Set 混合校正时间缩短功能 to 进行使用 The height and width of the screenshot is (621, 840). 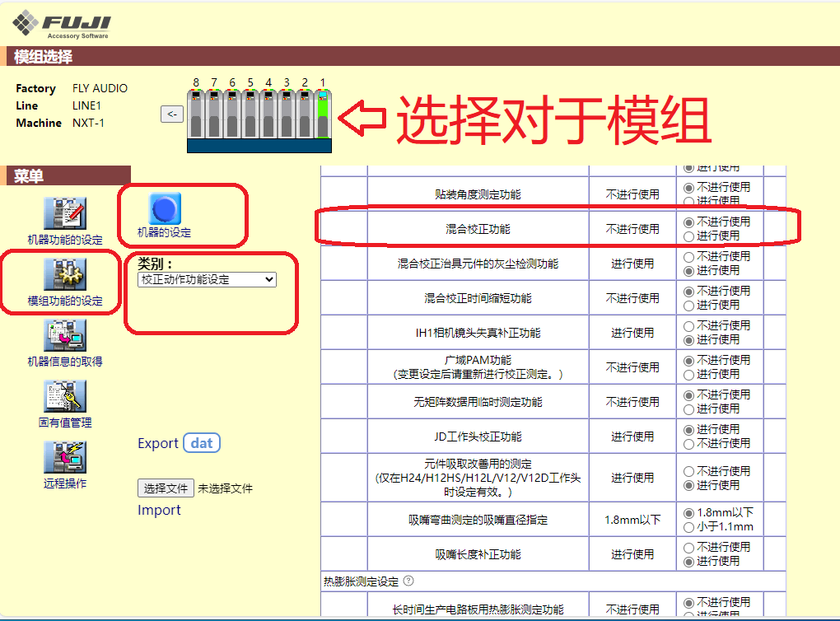689,306
